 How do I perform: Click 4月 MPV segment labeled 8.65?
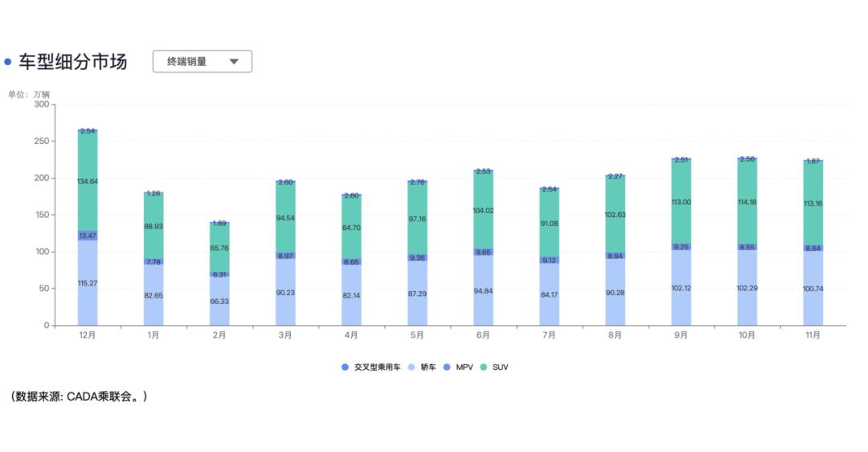[351, 261]
